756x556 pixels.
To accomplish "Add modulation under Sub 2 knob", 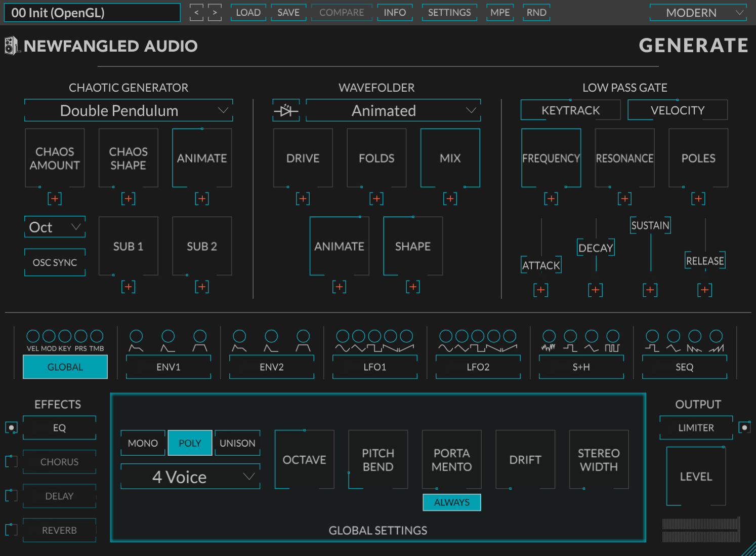I will pos(202,287).
